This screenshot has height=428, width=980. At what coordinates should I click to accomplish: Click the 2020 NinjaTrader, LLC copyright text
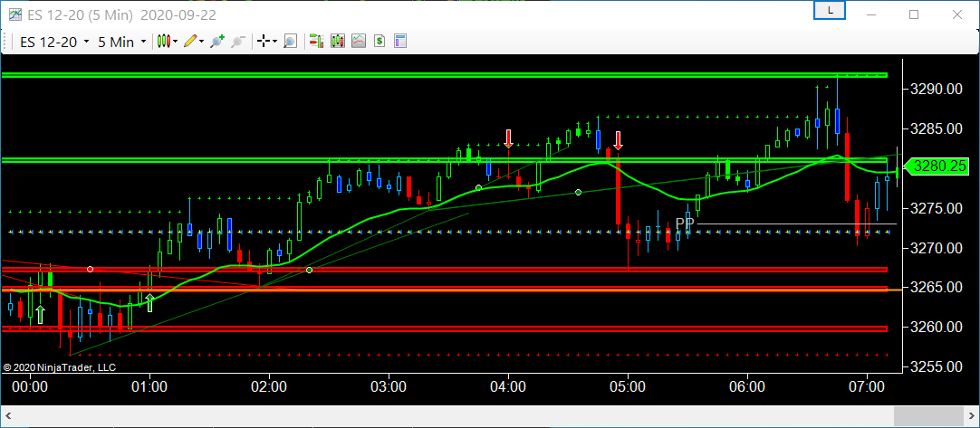[60, 368]
